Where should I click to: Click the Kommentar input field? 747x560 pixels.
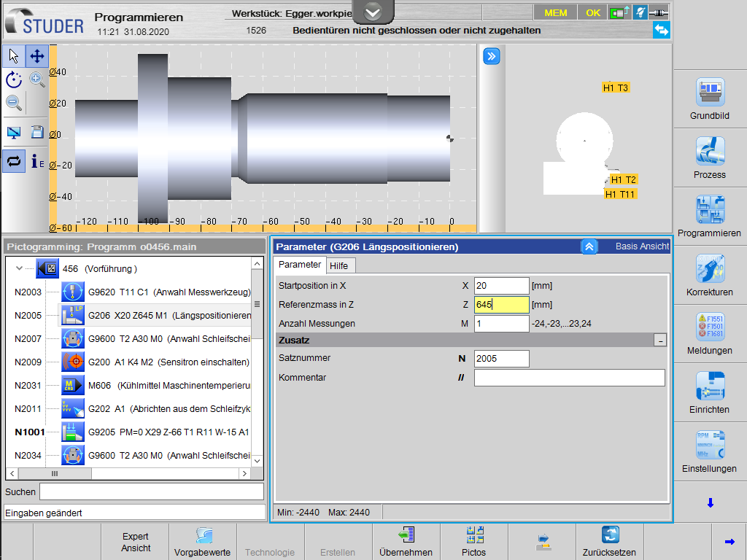point(569,378)
